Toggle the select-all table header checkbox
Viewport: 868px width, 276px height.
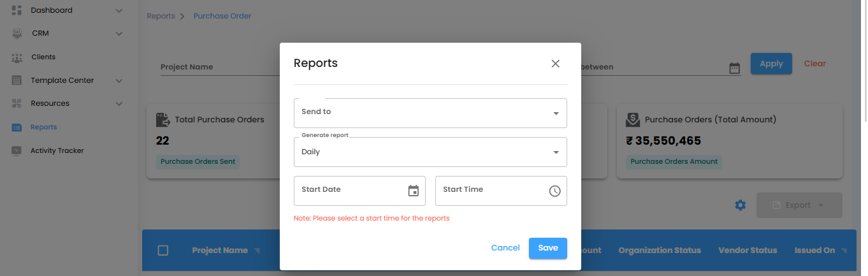pos(163,251)
